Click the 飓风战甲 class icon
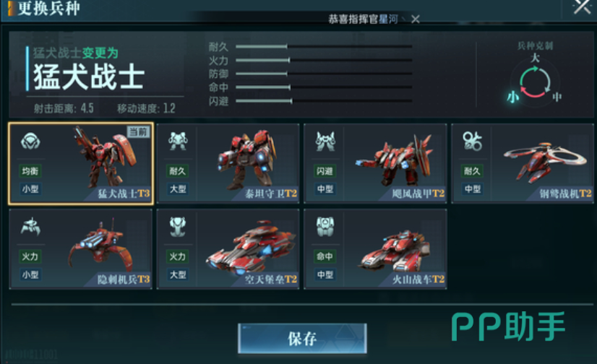 point(325,141)
